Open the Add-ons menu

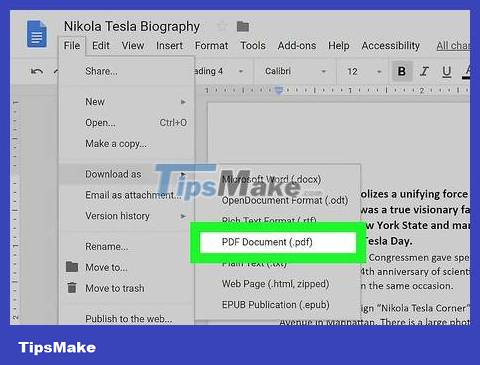click(297, 45)
